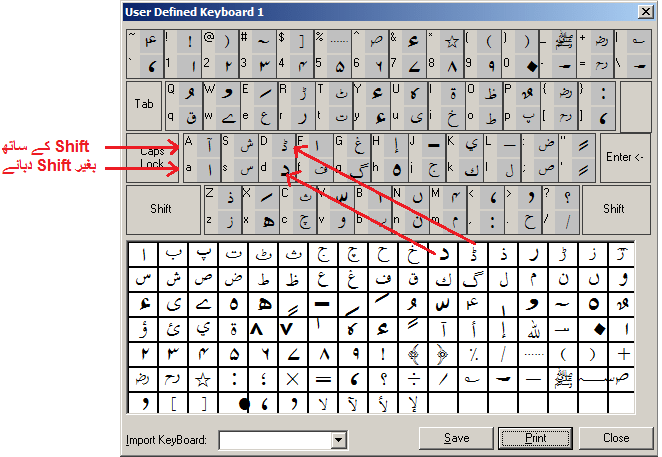The image size is (662, 457).
Task: Choose the Arabic question mark ؟ in the character grid
Action: [383, 379]
